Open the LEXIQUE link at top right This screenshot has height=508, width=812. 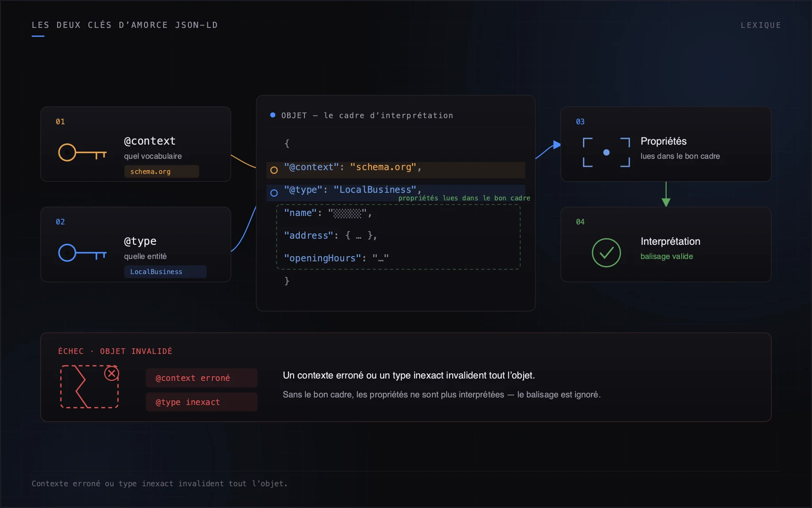point(761,25)
